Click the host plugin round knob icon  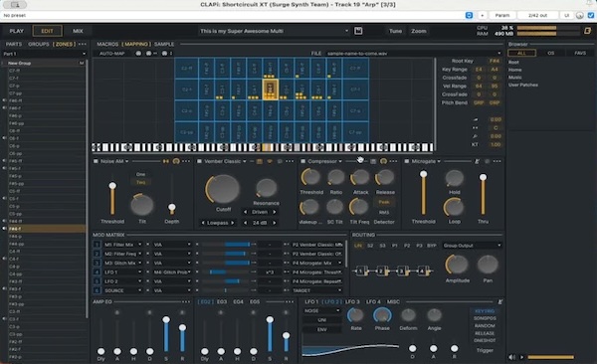(579, 15)
